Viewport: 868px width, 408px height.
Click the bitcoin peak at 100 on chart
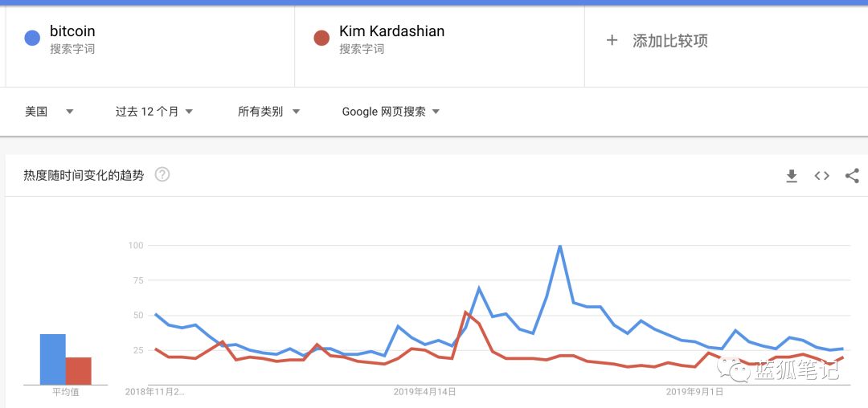[x=559, y=246]
